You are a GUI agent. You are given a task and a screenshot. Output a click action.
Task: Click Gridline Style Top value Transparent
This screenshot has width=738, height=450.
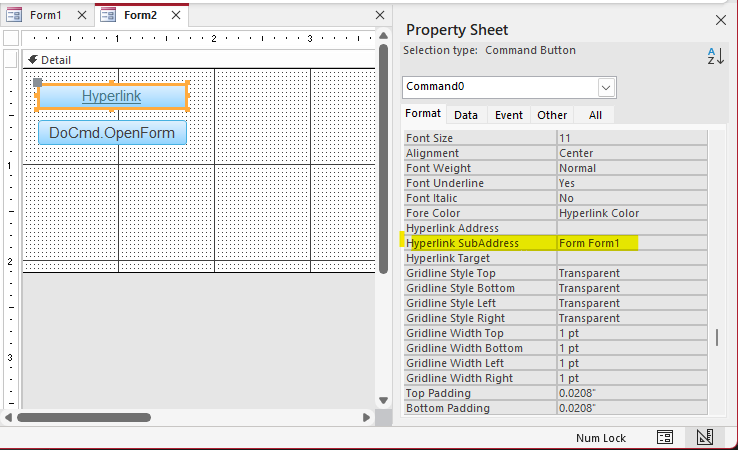632,273
